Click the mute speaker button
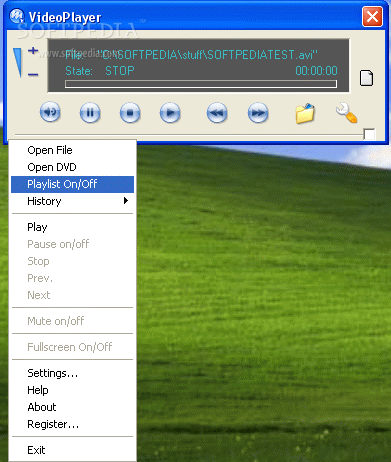The width and height of the screenshot is (391, 462). pyautogui.click(x=50, y=112)
